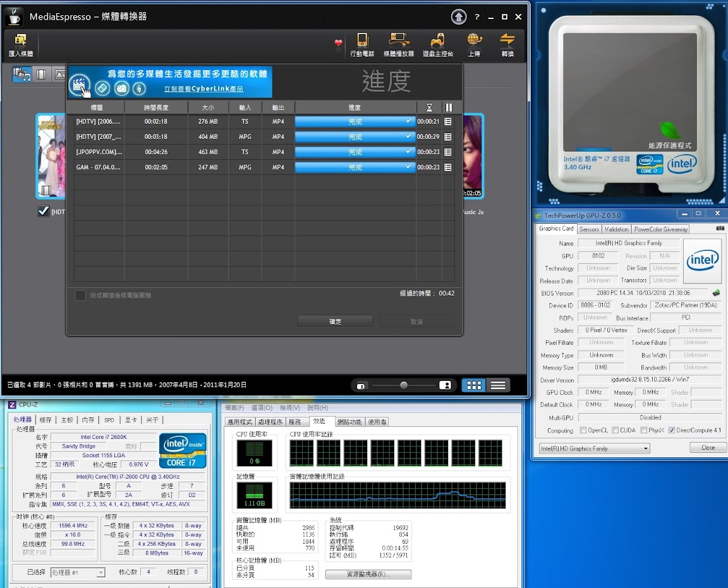Select the left video thumbnail

pos(51,157)
